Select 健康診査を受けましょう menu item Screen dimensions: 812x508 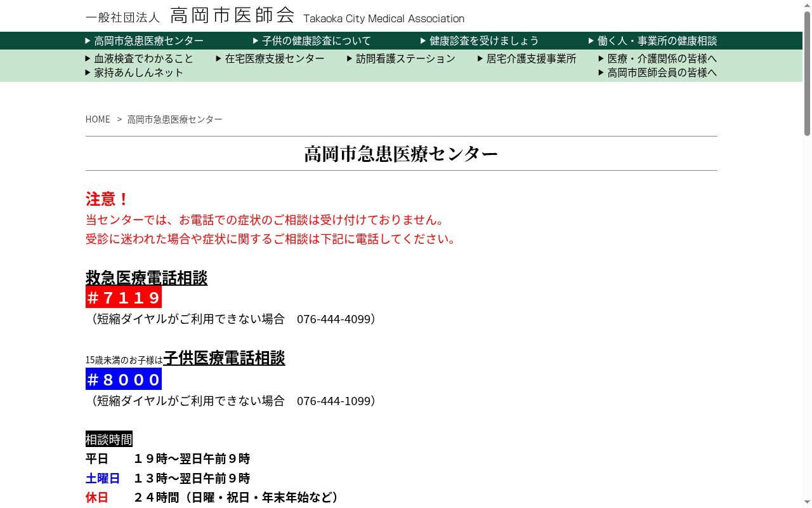click(x=480, y=41)
